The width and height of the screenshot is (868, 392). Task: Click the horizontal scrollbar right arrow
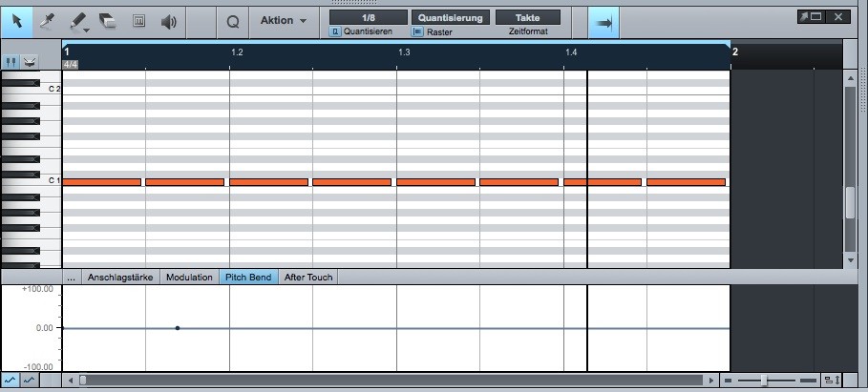click(711, 381)
